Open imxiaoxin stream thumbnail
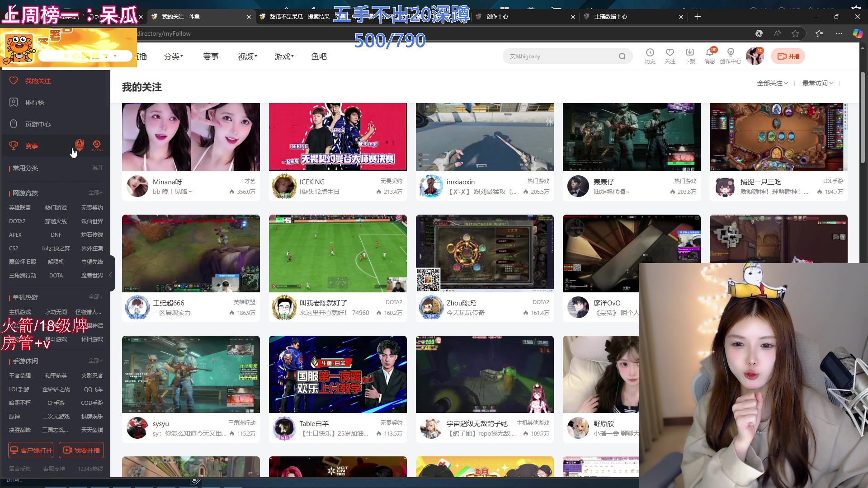This screenshot has height=488, width=868. coord(485,137)
